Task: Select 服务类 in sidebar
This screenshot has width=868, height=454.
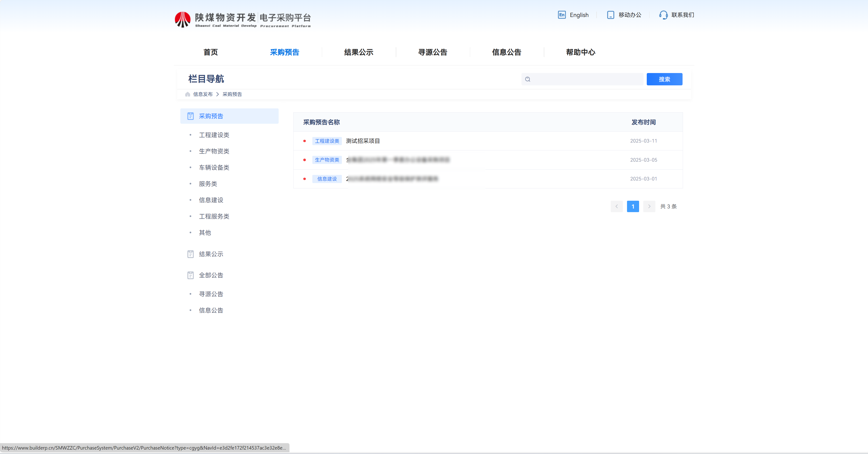Action: (208, 184)
